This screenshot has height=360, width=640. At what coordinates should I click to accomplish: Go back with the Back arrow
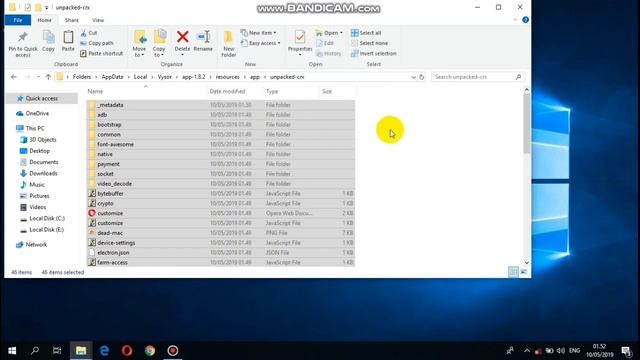[x=14, y=77]
